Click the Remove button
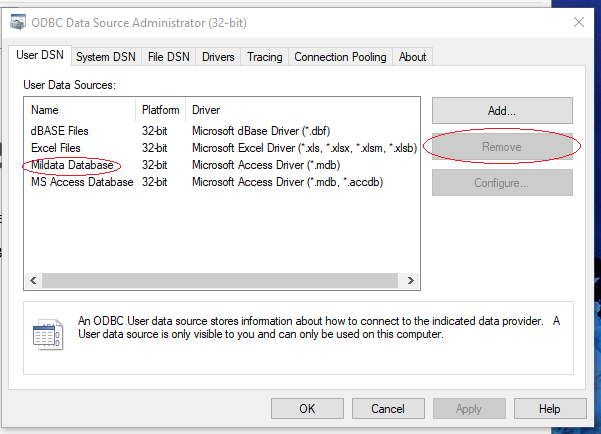 click(502, 146)
